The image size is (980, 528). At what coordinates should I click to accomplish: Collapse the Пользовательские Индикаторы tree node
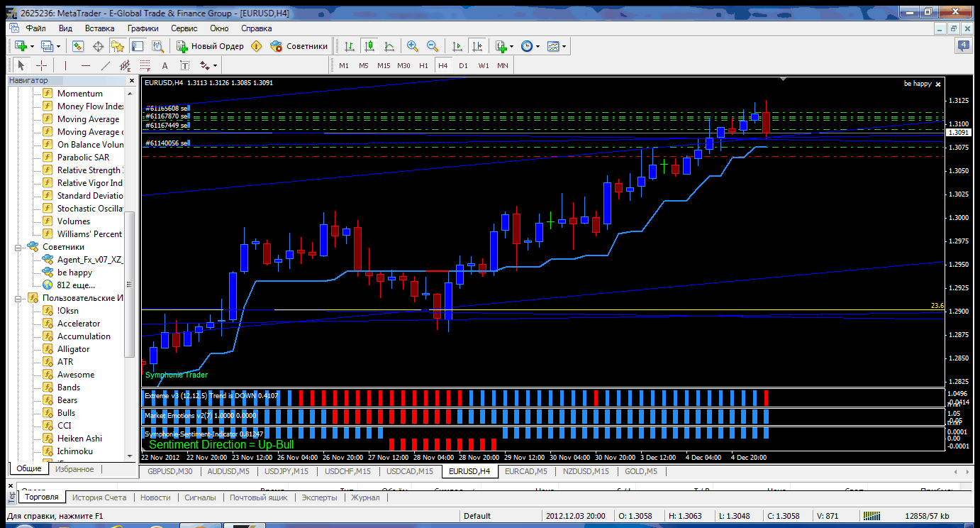tap(17, 298)
